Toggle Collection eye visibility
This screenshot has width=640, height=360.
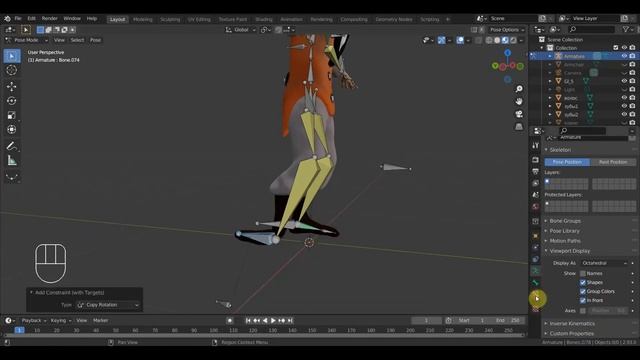[x=624, y=48]
